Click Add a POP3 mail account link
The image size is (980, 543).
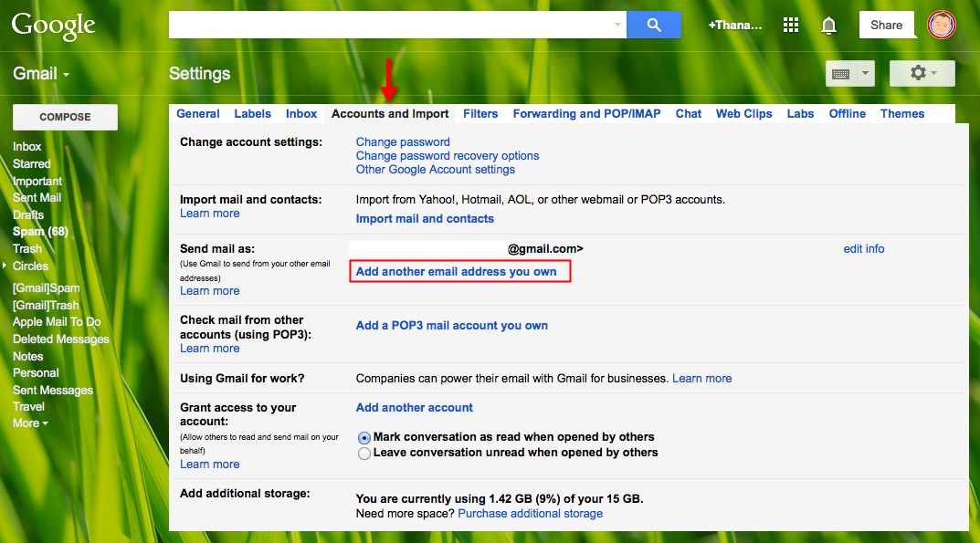(x=452, y=326)
